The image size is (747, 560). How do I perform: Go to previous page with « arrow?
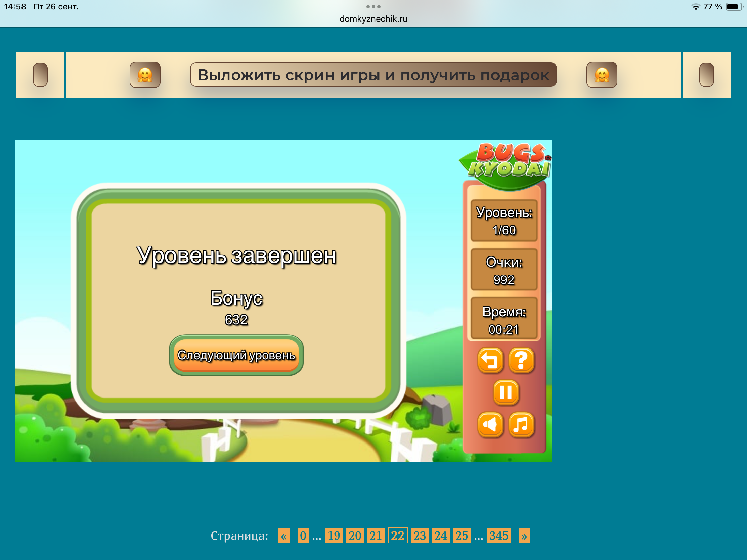[284, 535]
